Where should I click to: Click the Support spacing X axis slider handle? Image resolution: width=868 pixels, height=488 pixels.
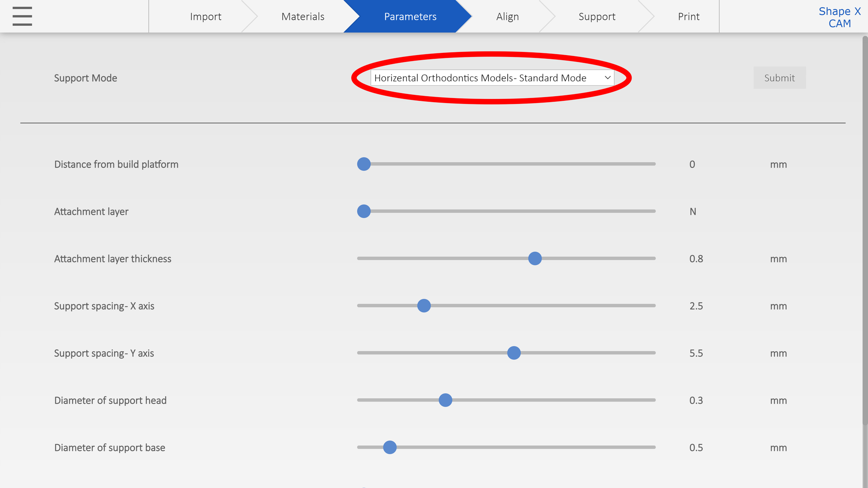(x=424, y=306)
